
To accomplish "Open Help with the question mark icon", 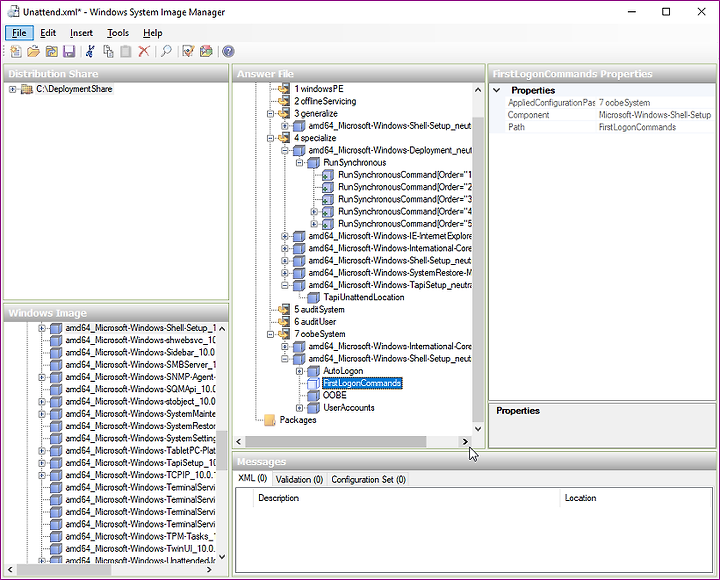I will [228, 51].
